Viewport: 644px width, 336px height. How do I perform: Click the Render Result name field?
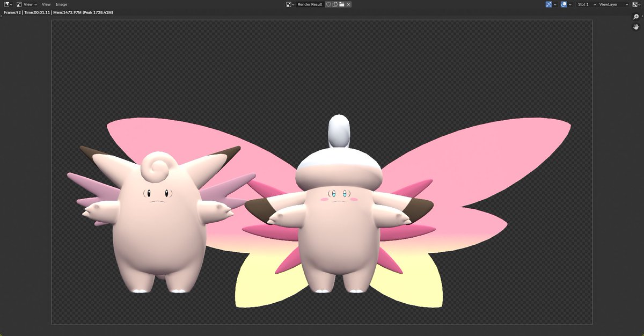[x=310, y=4]
